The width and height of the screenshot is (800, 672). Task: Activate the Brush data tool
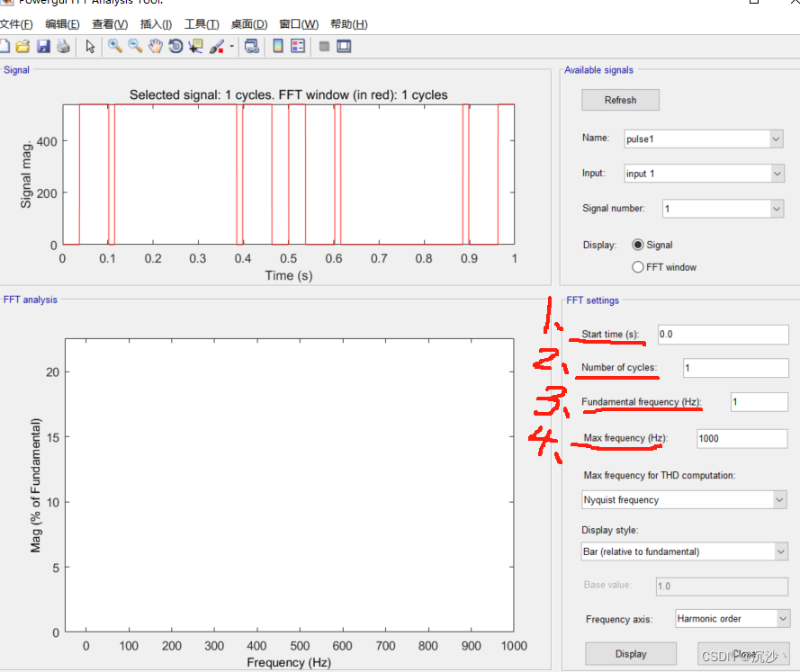point(217,47)
